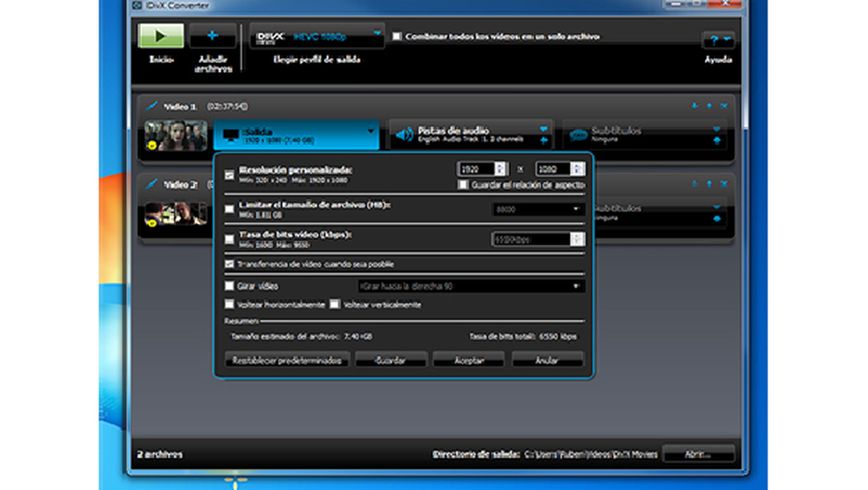Check the Girar vídeo checkbox
This screenshot has height=490, width=868.
(x=229, y=286)
